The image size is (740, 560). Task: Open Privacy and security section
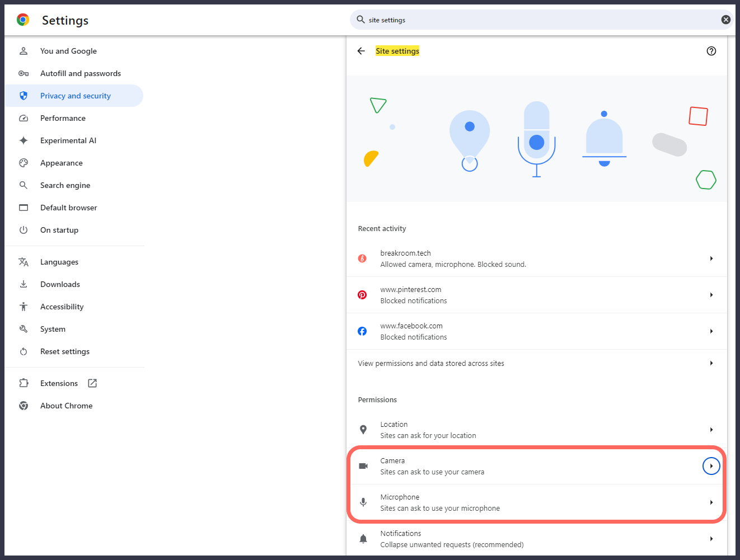[x=76, y=96]
